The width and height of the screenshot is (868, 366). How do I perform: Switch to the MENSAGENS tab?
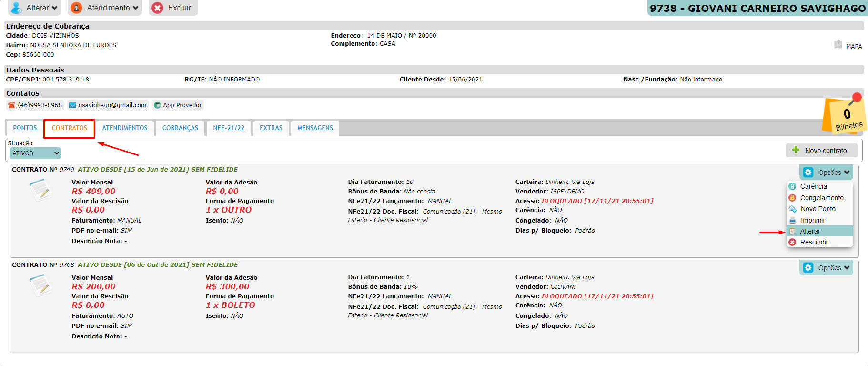[315, 128]
